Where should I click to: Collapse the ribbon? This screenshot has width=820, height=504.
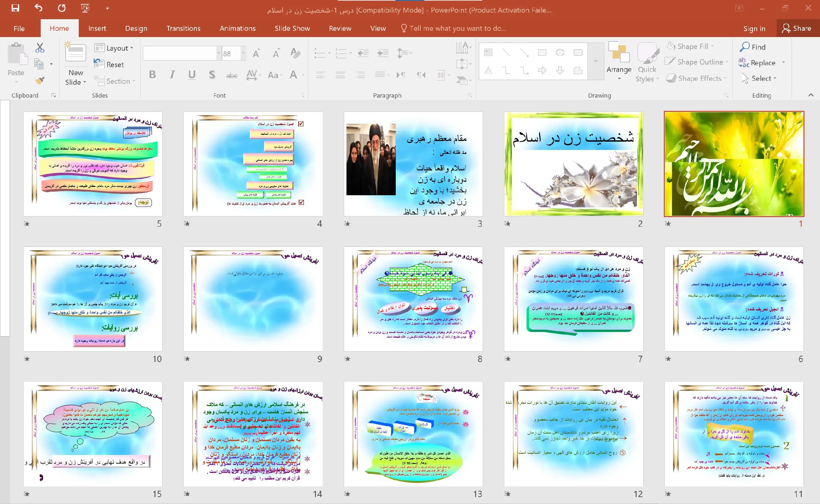point(811,95)
